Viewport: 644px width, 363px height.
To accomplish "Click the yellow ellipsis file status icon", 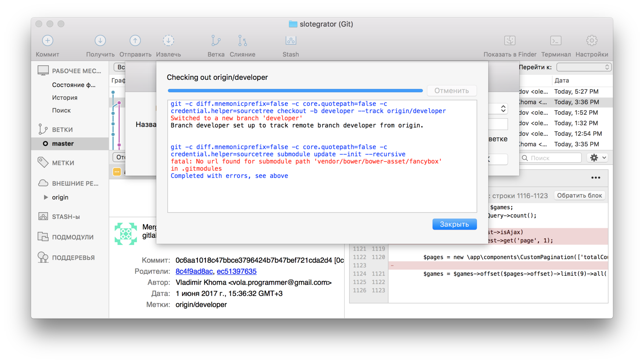I will (117, 172).
